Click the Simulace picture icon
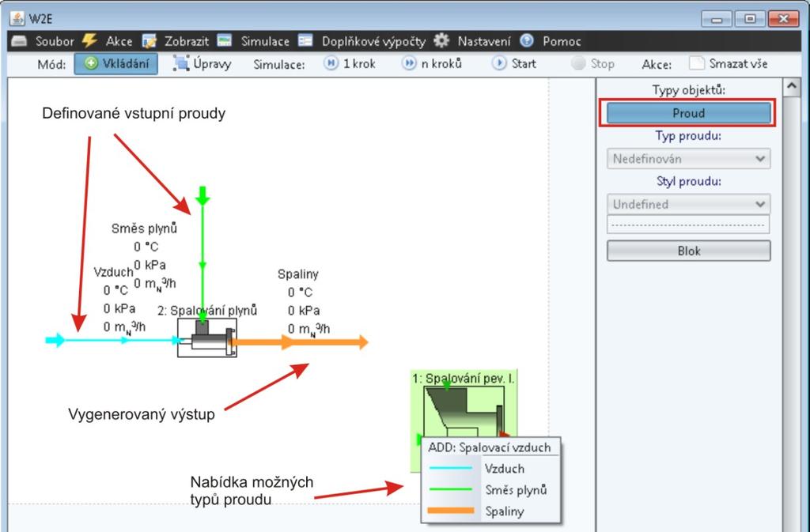The image size is (810, 532). 224,41
